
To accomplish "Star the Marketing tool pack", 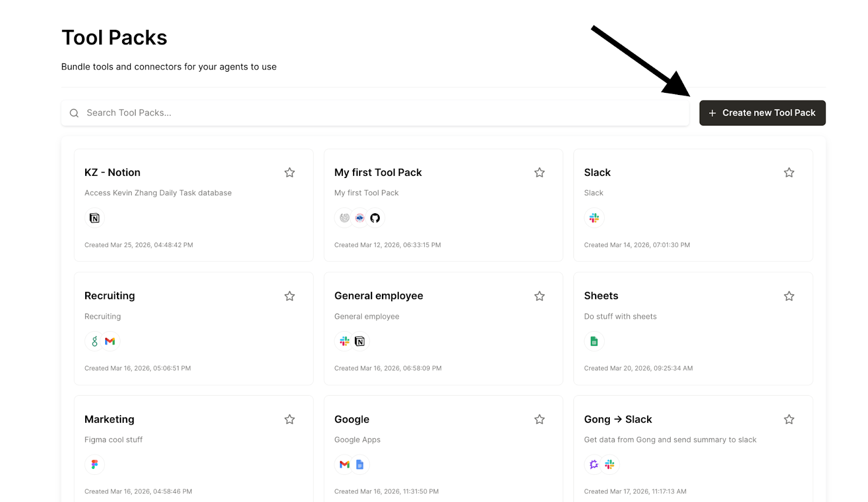I will point(290,419).
